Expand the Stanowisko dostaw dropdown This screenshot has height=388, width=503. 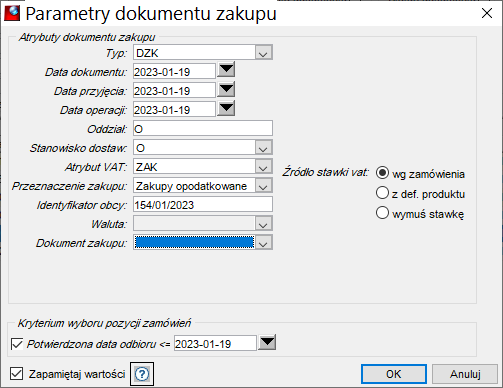[x=263, y=148]
